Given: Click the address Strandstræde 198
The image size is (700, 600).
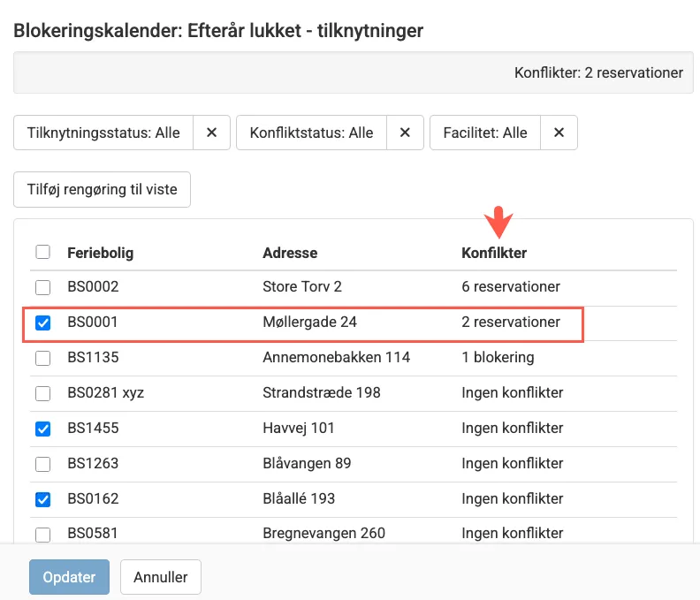Looking at the screenshot, I should pos(322,392).
